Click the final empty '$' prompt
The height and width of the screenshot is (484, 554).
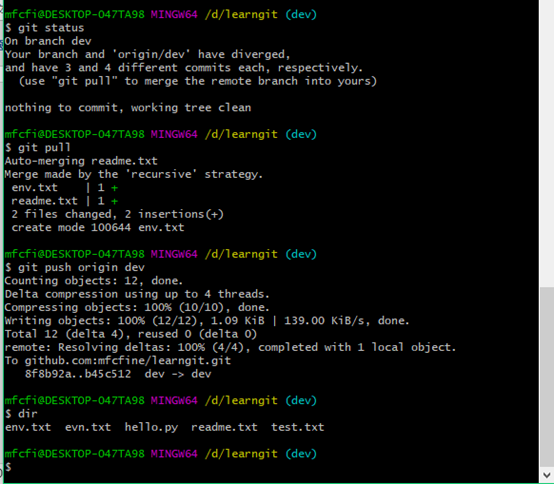[x=8, y=467]
